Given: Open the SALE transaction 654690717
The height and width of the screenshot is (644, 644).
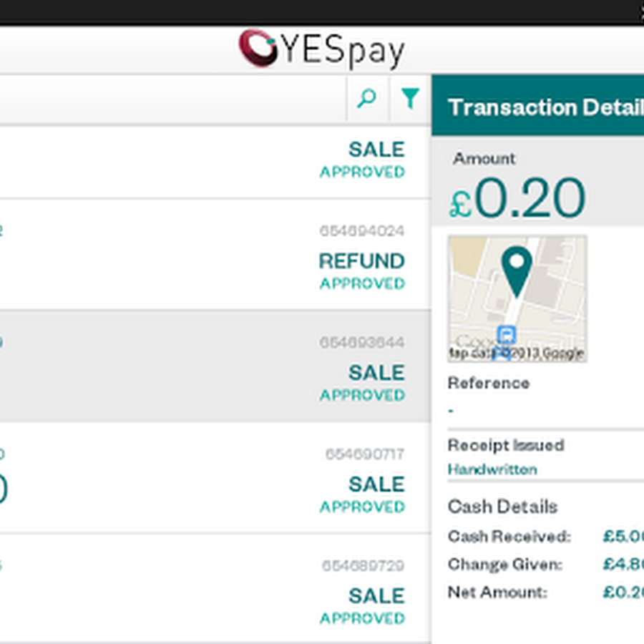Looking at the screenshot, I should pos(215,478).
